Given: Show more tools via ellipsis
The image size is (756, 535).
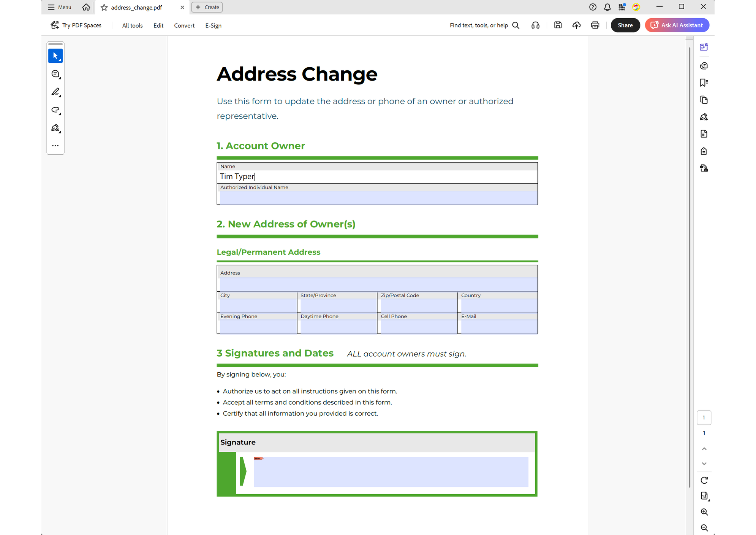Looking at the screenshot, I should point(55,146).
